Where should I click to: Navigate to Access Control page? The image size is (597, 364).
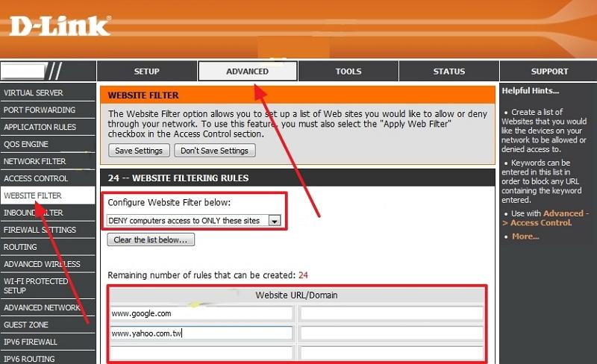click(x=36, y=179)
